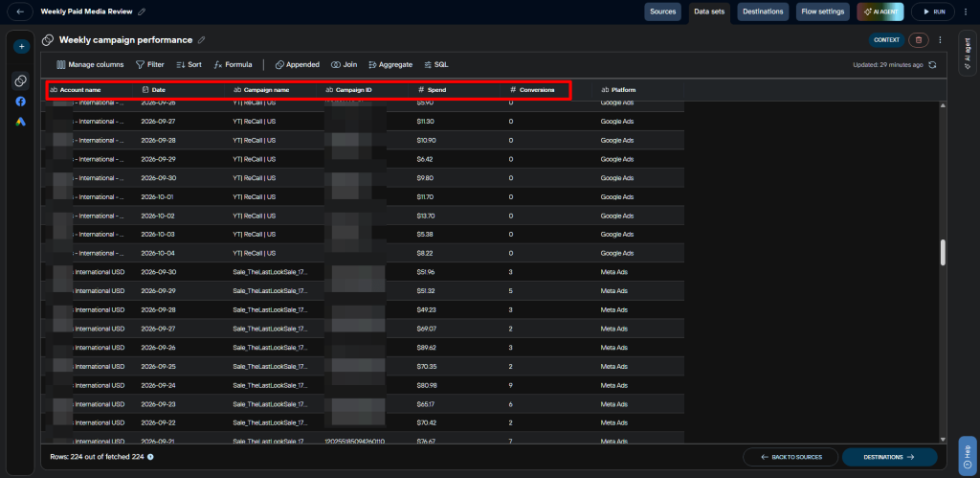
Task: Click the vertical scrollbar thumb of the table
Action: 943,252
